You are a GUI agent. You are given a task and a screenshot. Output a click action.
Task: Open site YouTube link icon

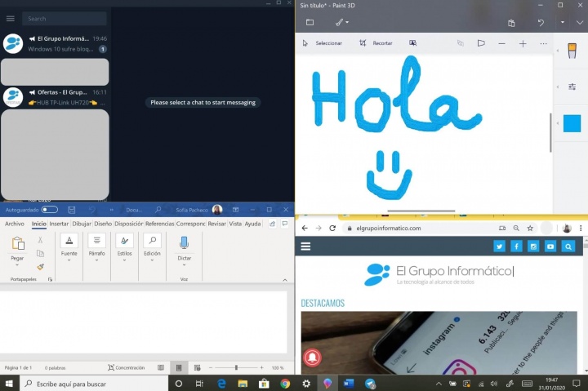point(550,247)
